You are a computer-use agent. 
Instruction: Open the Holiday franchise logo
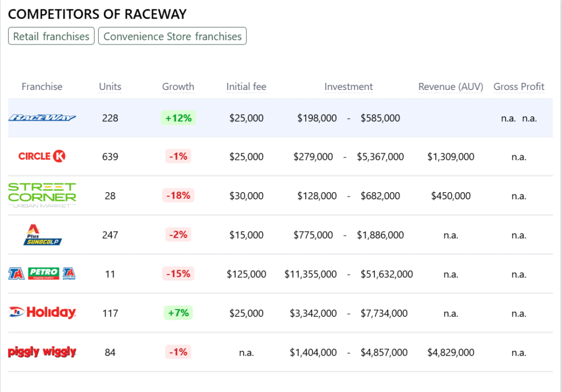(x=42, y=312)
